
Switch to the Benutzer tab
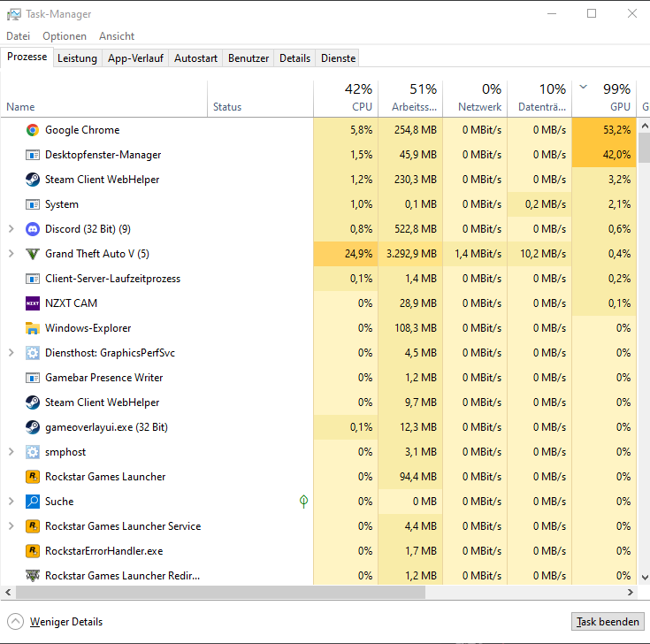coord(249,58)
